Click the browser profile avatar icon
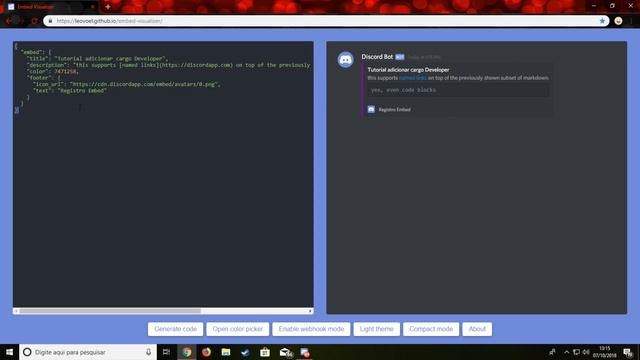Viewport: 640px width, 360px height. [618, 21]
